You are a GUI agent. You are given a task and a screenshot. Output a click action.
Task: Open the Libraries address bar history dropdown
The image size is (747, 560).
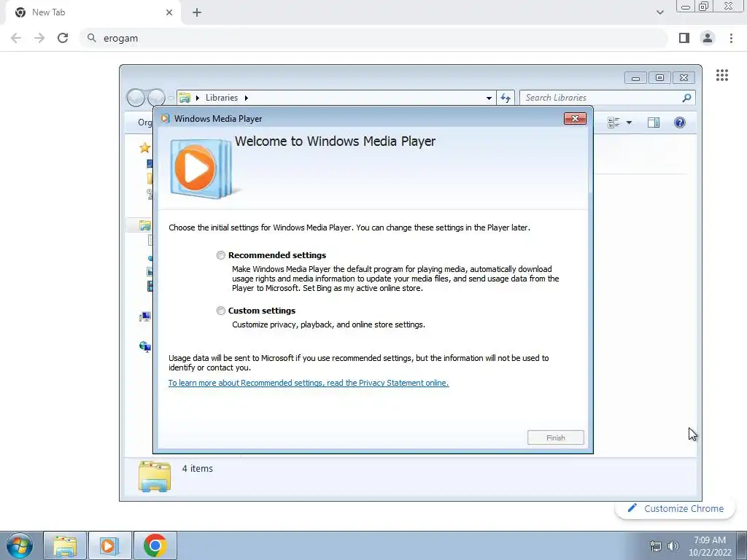coord(489,98)
